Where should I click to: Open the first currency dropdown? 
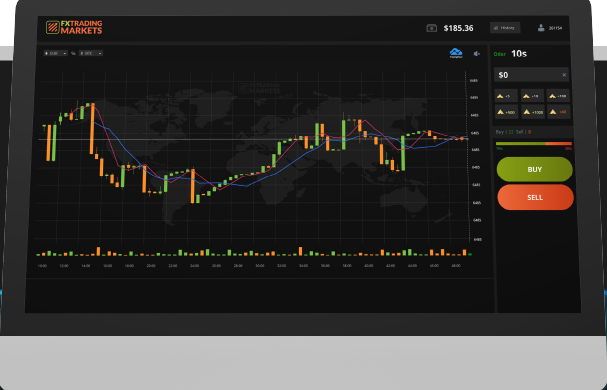coord(55,53)
